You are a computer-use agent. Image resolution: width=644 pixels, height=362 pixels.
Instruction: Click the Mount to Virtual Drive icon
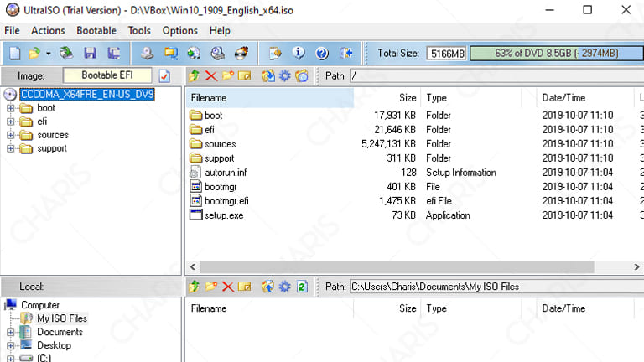click(x=194, y=53)
